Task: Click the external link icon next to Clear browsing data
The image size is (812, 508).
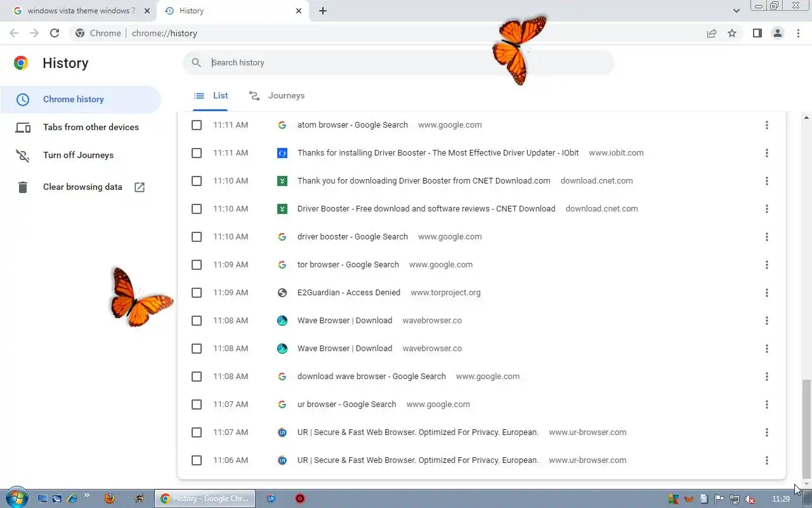Action: pyautogui.click(x=140, y=187)
